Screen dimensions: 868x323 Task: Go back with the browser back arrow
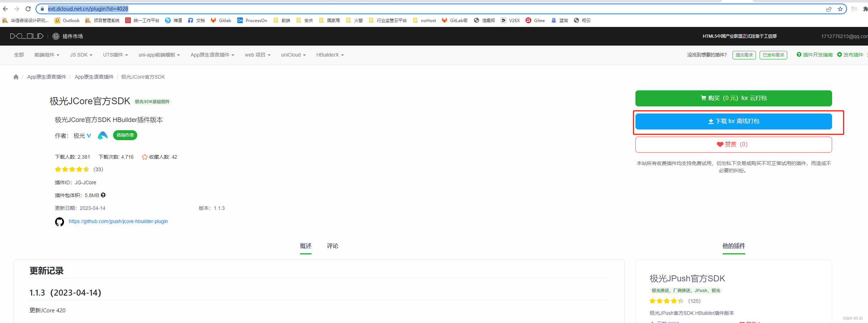[x=5, y=9]
